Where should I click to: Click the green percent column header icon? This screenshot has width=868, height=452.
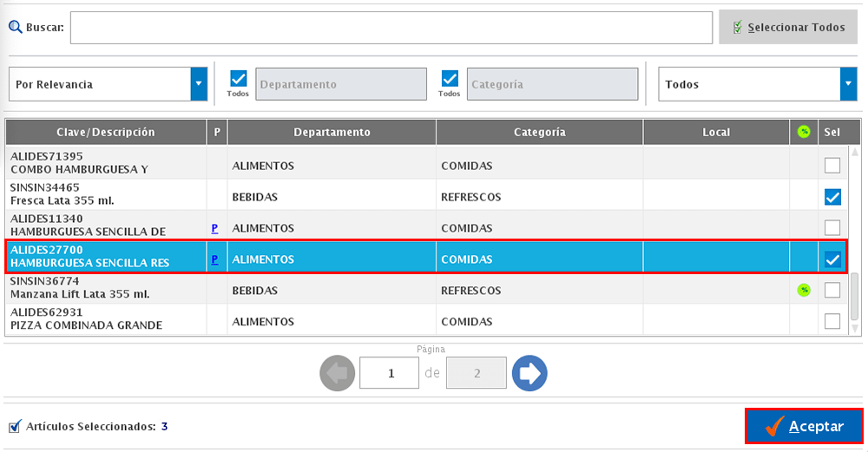pyautogui.click(x=804, y=132)
